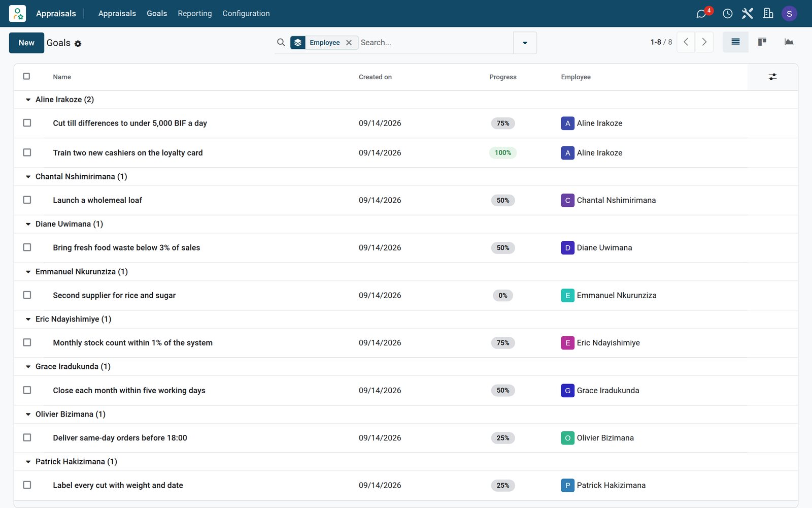
Task: Open the user avatar menu
Action: pyautogui.click(x=789, y=14)
